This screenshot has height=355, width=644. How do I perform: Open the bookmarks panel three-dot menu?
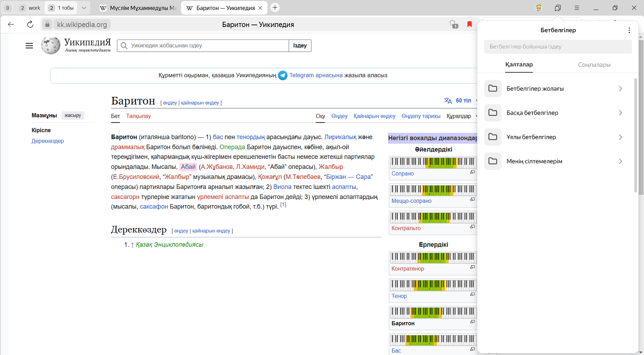pos(629,30)
